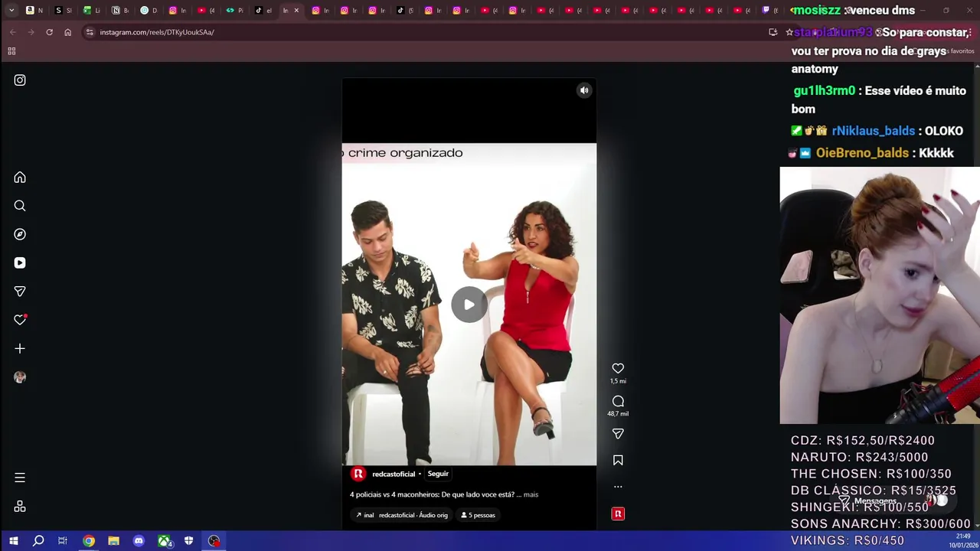Viewport: 980px width, 551px height.
Task: Switch to 'Pi' tab with green icon
Action: click(x=234, y=11)
